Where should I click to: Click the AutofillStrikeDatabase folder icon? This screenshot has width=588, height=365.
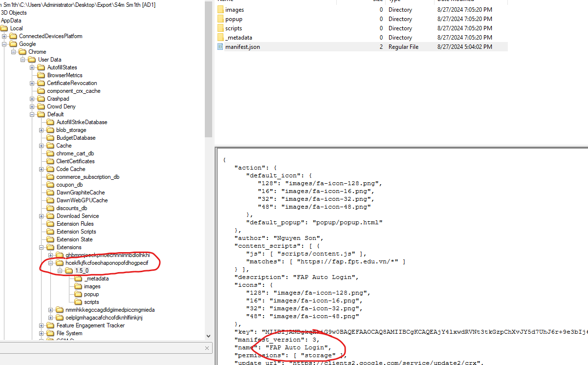point(51,122)
